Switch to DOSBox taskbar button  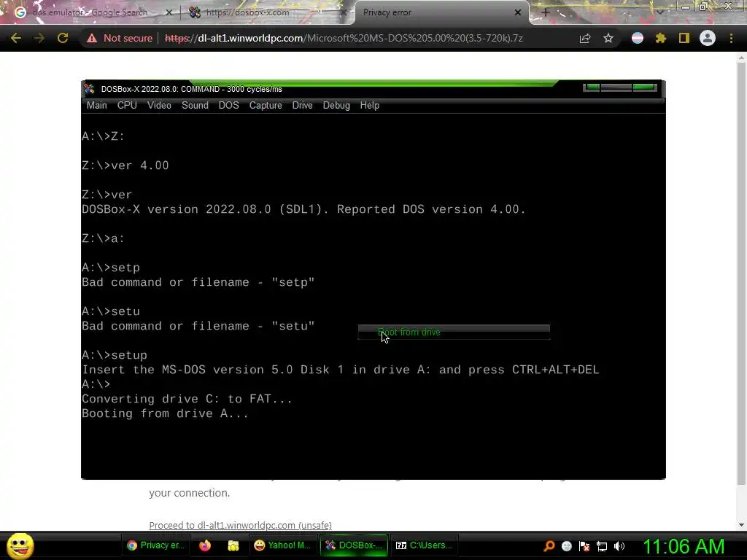click(354, 545)
